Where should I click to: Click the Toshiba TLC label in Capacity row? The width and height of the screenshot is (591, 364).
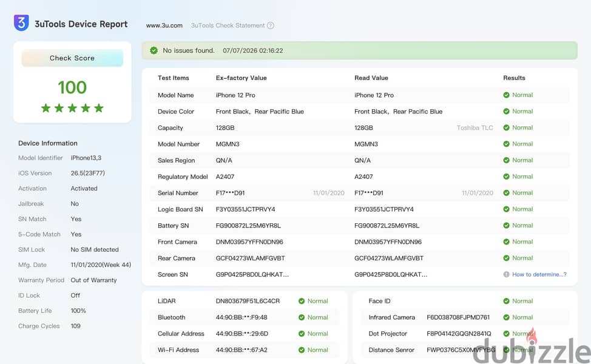(x=474, y=128)
